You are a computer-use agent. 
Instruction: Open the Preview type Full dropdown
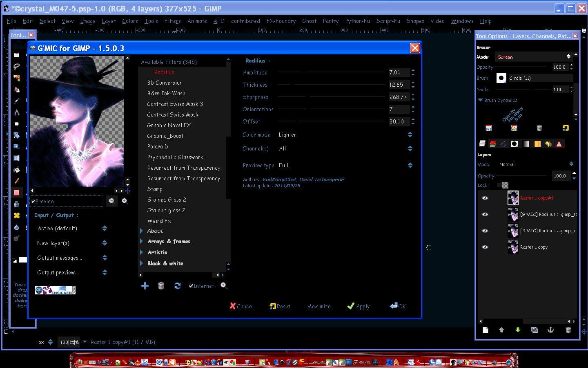click(345, 165)
